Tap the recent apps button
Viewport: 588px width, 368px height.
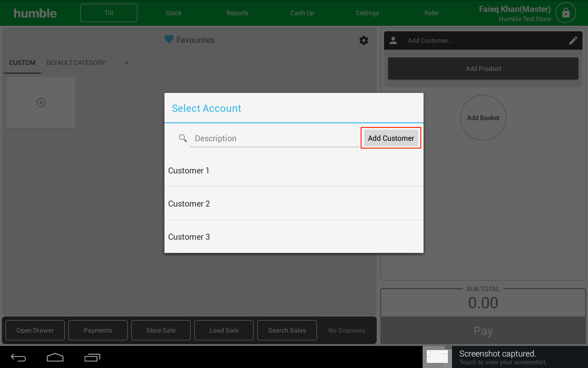pos(92,357)
